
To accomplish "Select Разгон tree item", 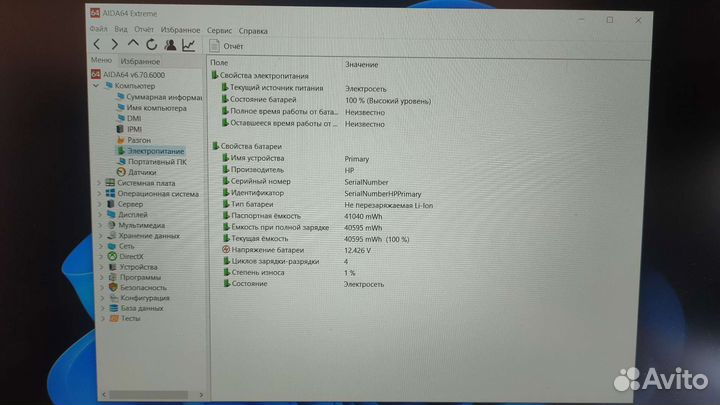I will (139, 140).
